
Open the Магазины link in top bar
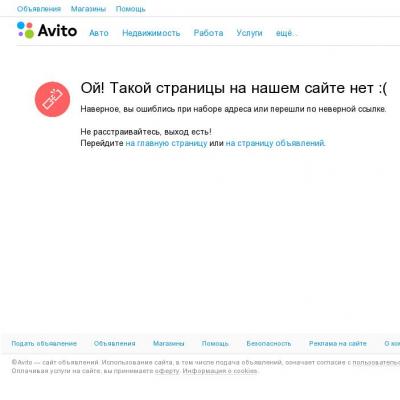[x=88, y=9]
